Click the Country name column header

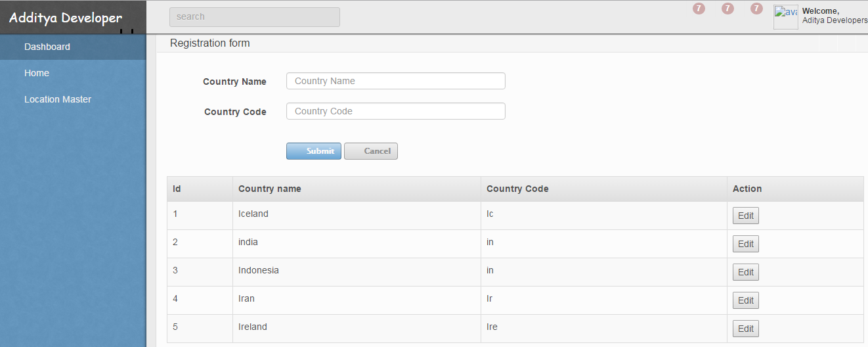click(270, 189)
